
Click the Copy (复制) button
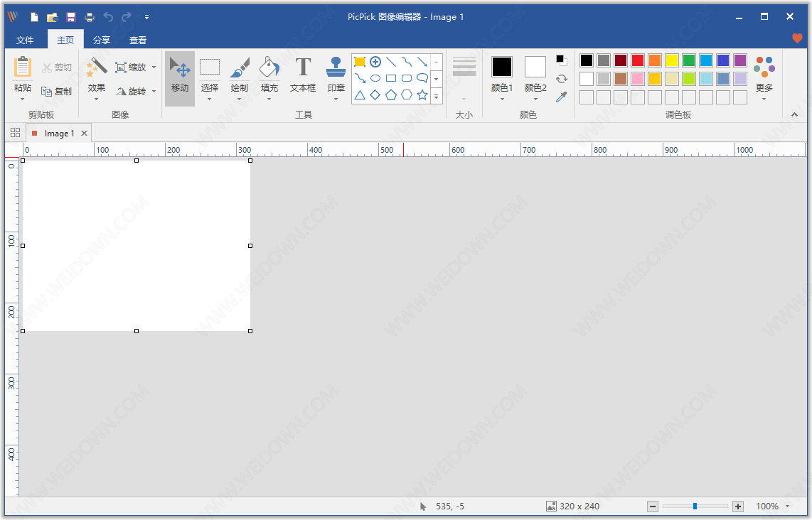click(56, 91)
